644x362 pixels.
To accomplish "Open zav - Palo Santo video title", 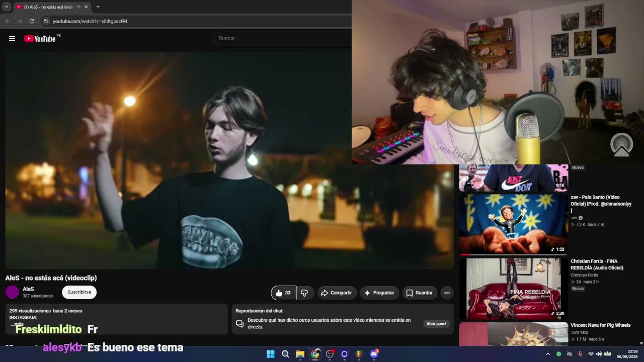I will pos(601,204).
